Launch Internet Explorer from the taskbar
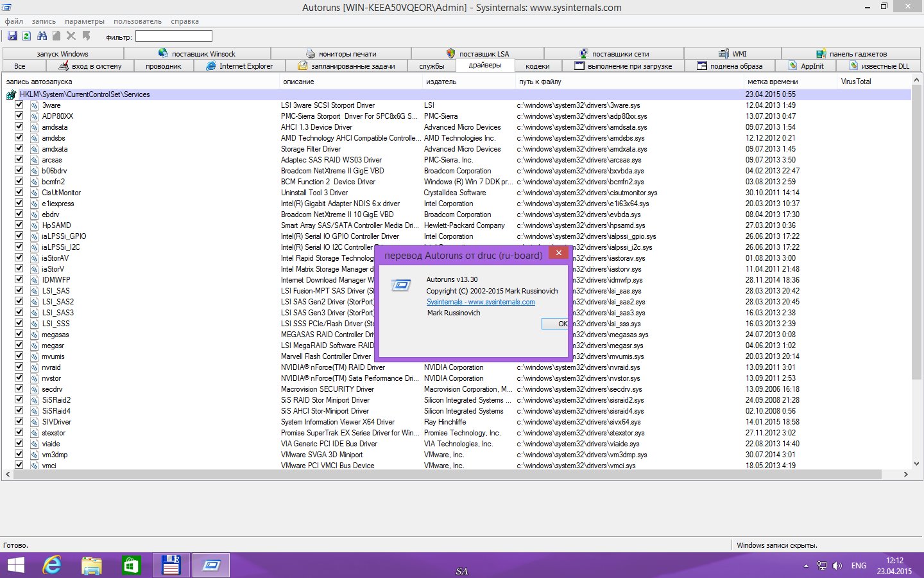This screenshot has width=924, height=578. click(x=52, y=565)
